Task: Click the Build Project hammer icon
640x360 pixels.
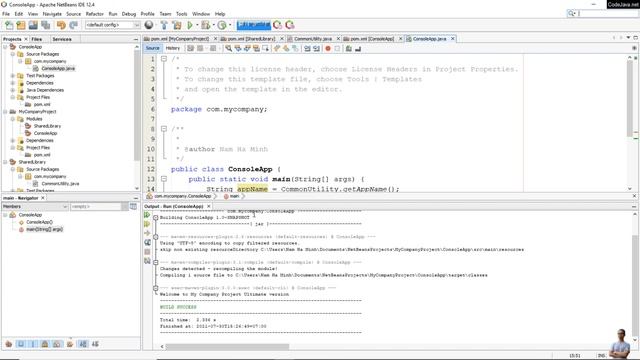Action: (x=164, y=25)
